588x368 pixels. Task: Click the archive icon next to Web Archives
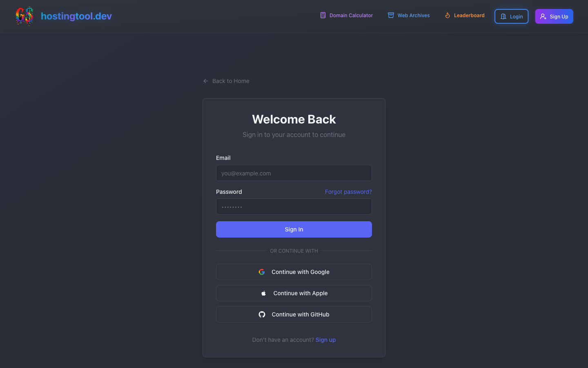click(x=391, y=15)
